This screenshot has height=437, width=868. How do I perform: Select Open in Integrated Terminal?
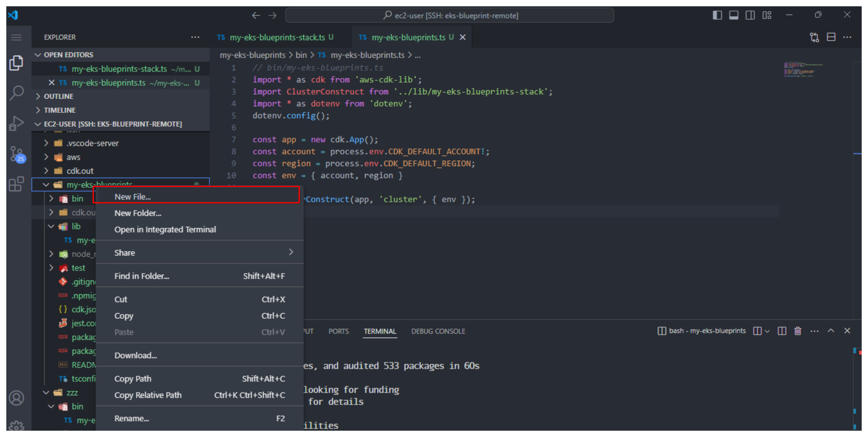[200, 230]
